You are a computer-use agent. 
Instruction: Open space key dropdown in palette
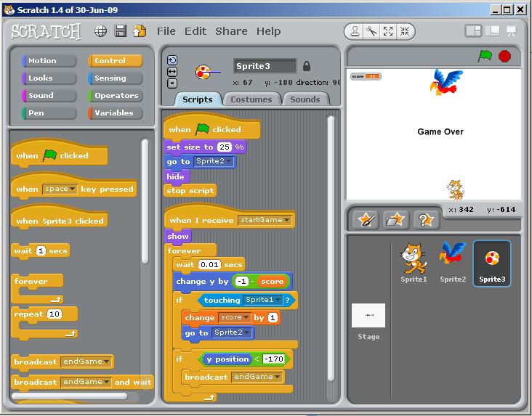(x=60, y=189)
